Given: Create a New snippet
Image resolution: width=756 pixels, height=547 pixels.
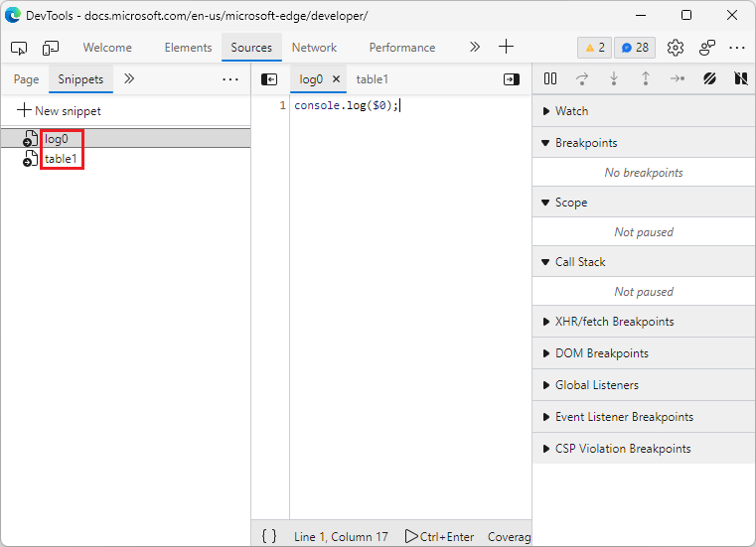Looking at the screenshot, I should click(59, 111).
